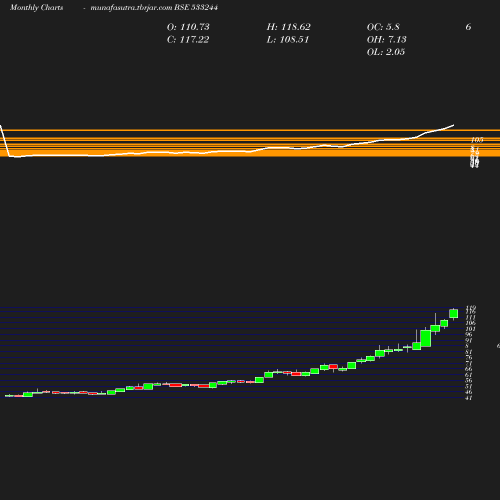Image resolution: width=500 pixels, height=500 pixels.
Task: Click the 'Monthly Charts' title text
Action: (37, 7)
